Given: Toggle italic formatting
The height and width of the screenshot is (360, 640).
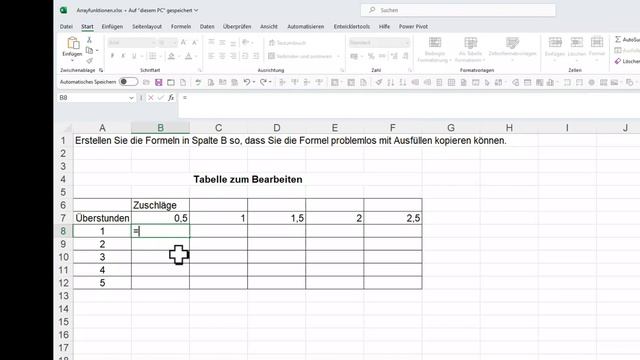Looking at the screenshot, I should (123, 56).
